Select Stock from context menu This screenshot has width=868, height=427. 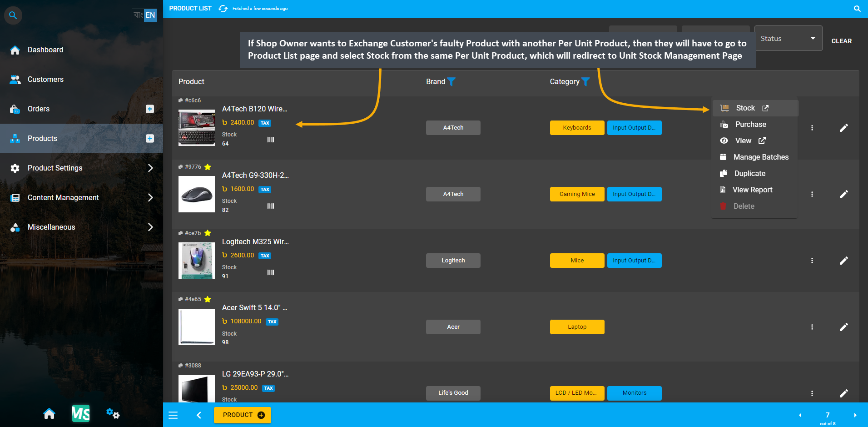tap(754, 108)
